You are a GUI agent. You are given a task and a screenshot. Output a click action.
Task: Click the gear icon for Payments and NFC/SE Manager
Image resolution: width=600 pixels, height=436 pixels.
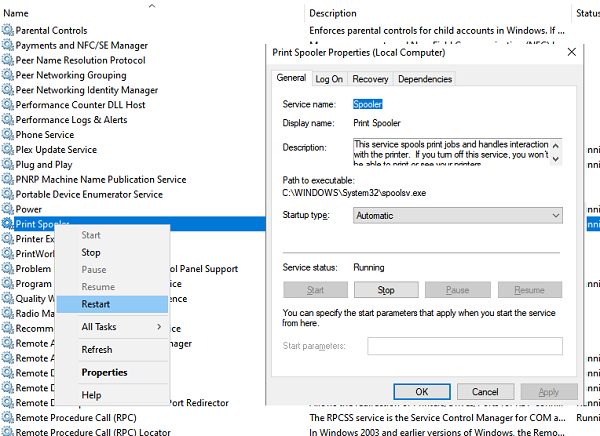tap(7, 45)
